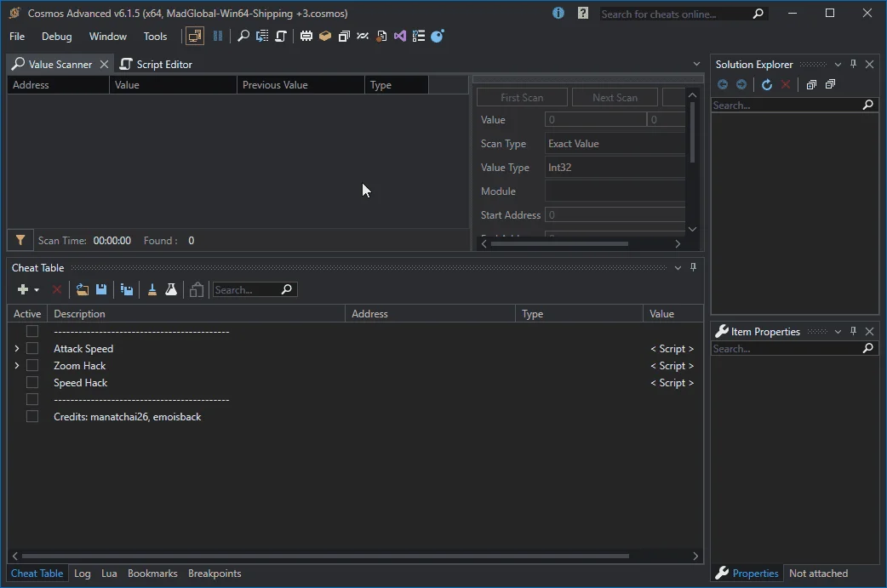Open the Module dropdown field
Image resolution: width=887 pixels, height=588 pixels.
[x=615, y=191]
